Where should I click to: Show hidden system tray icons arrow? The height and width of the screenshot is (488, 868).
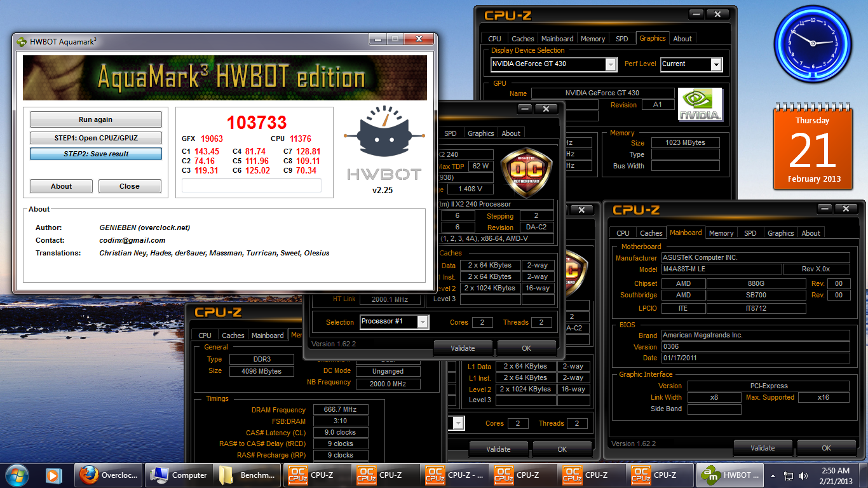(773, 475)
